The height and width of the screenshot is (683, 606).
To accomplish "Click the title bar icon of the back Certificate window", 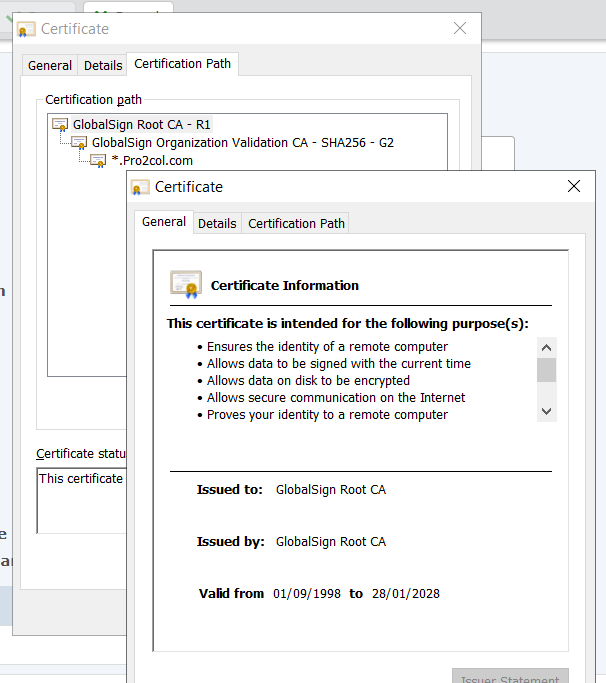I will click(26, 30).
